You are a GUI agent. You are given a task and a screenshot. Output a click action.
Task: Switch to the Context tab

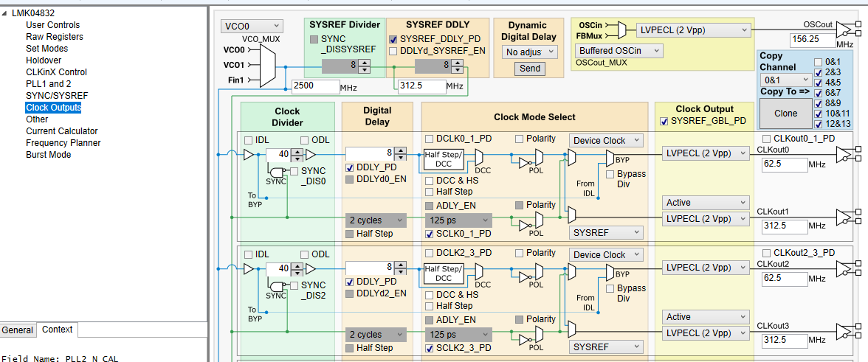click(x=58, y=330)
